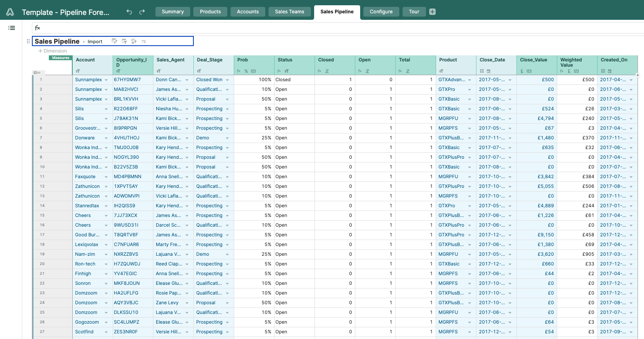
Task: Open Created_On dropdown in row 1
Action: click(x=631, y=80)
